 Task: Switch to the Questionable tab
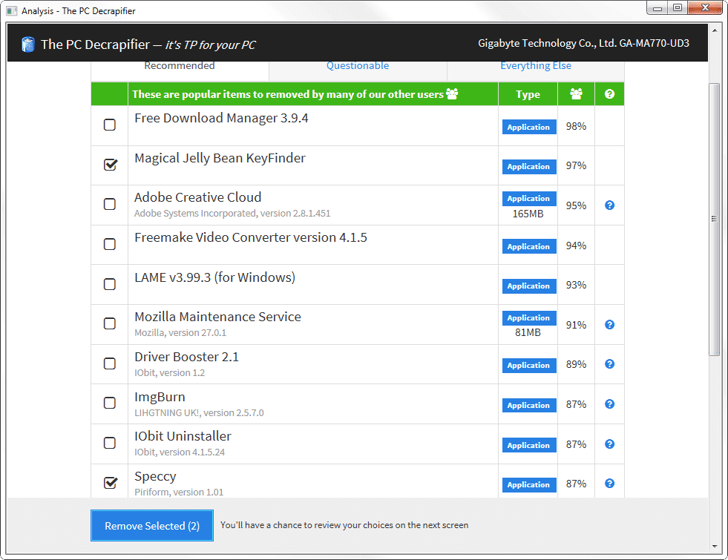coord(358,65)
